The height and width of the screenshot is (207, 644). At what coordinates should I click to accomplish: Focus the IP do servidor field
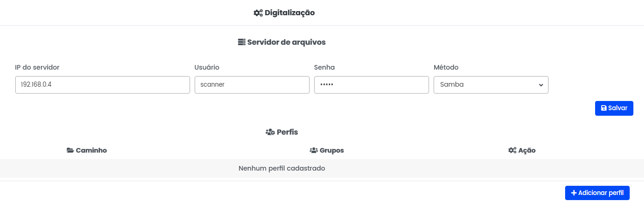click(102, 85)
